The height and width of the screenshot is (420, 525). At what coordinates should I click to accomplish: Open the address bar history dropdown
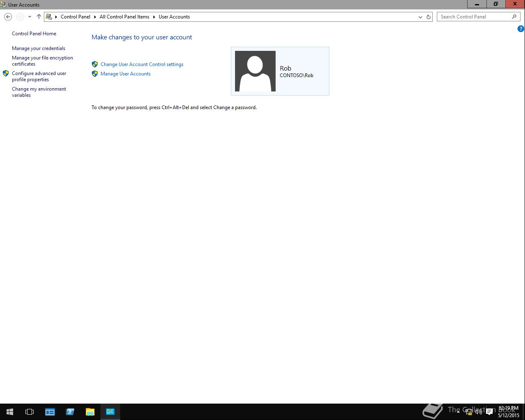(x=420, y=17)
